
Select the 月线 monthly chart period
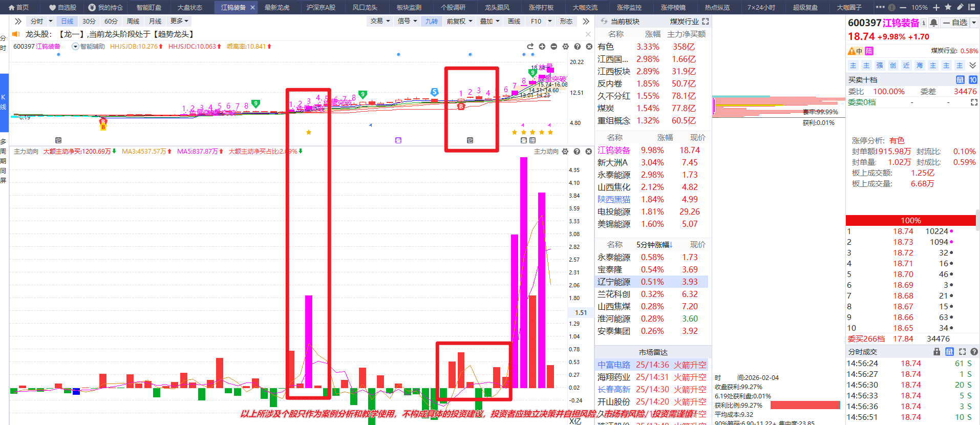point(155,21)
